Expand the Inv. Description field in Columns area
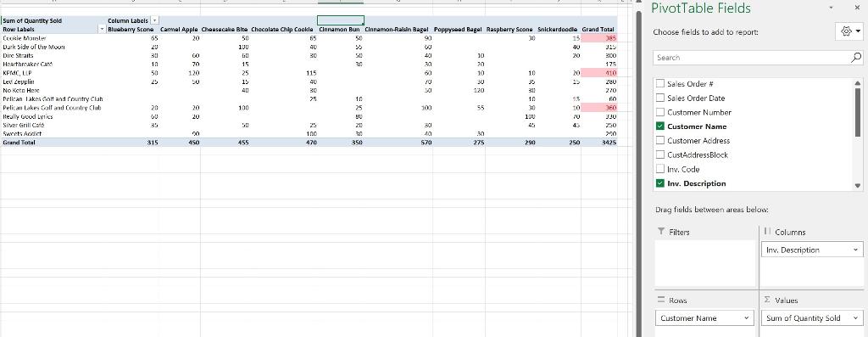 pyautogui.click(x=857, y=250)
